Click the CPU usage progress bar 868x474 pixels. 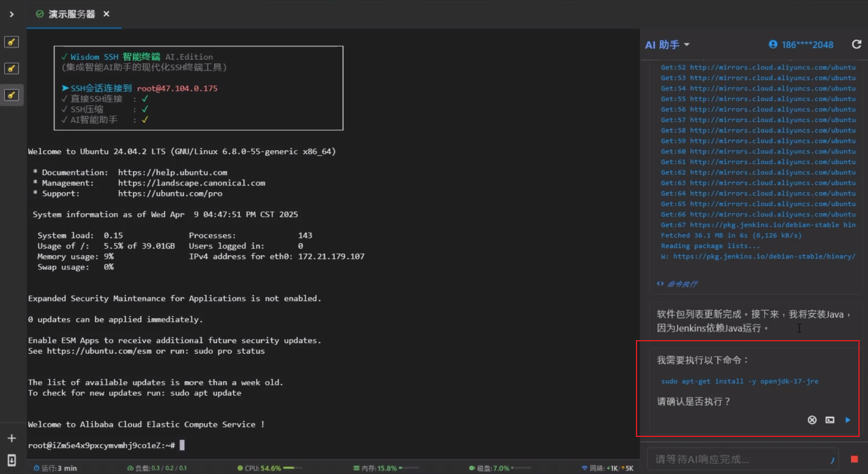(x=293, y=468)
